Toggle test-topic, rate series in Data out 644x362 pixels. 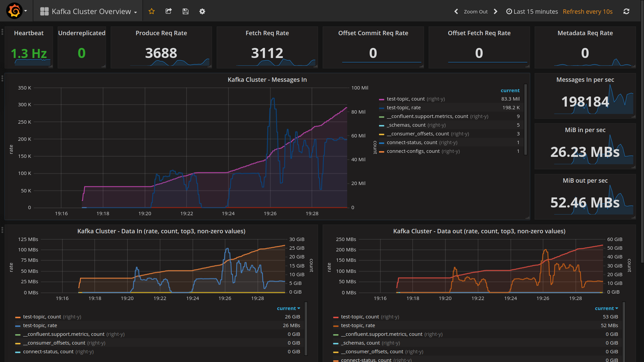pos(358,325)
